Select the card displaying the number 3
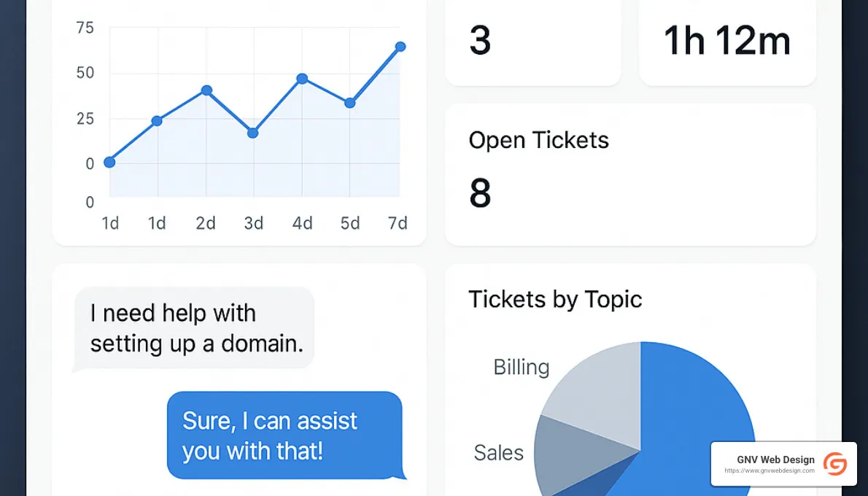Screen dimensions: 868x496 (533, 42)
